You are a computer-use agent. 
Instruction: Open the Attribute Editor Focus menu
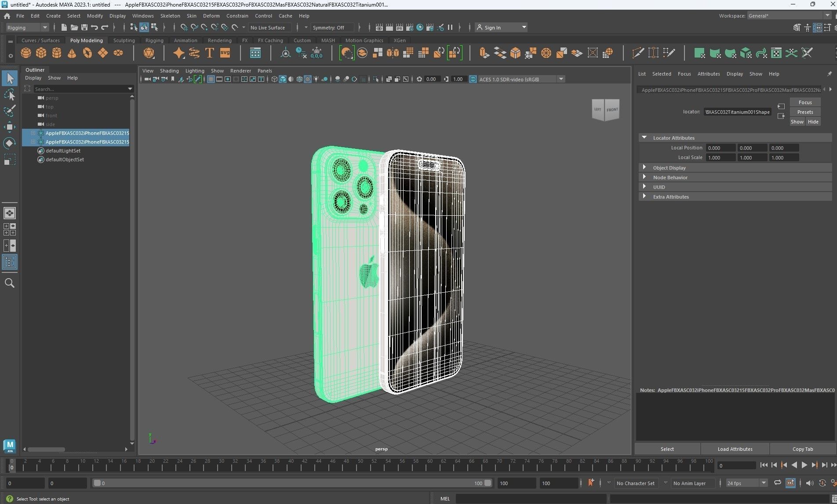coord(684,74)
